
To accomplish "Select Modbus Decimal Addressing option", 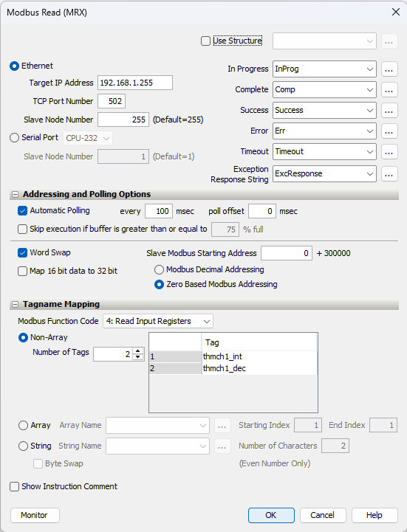I will click(159, 270).
